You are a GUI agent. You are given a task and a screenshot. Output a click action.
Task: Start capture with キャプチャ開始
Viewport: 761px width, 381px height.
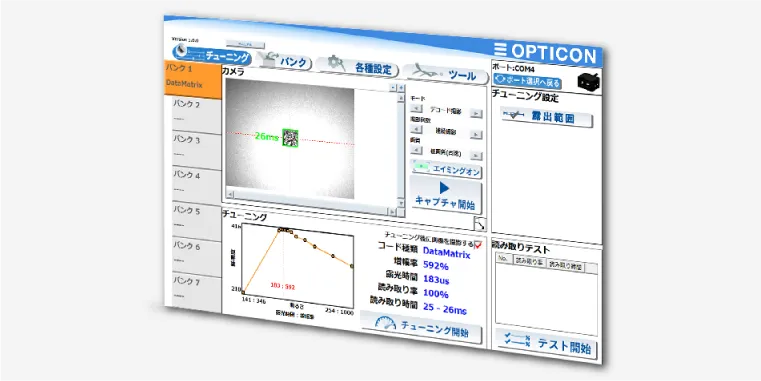click(446, 196)
